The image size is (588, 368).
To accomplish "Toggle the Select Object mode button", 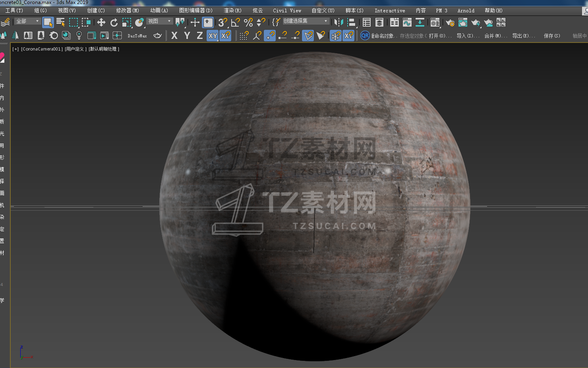I will [48, 23].
